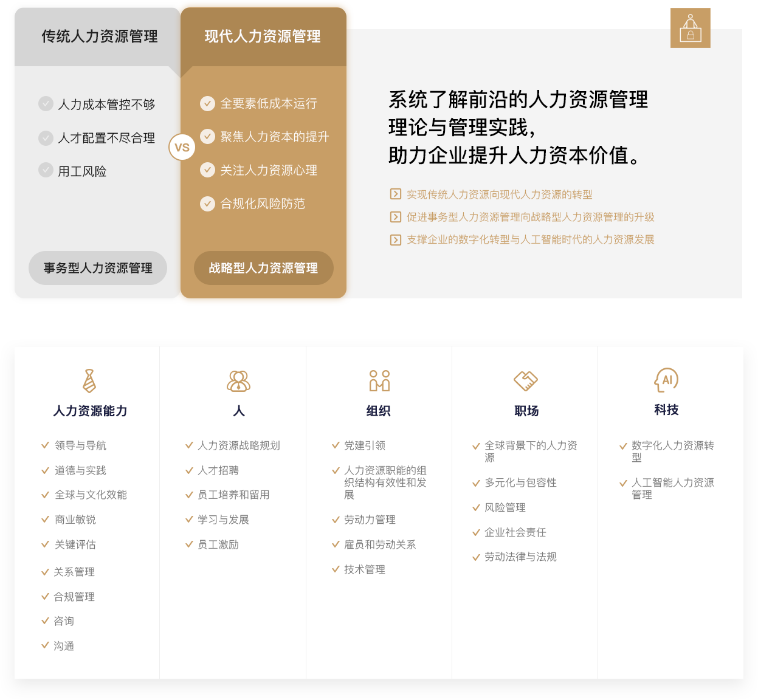Viewport: 758px width, 700px height.
Task: Click the VS circle badge
Action: (182, 147)
